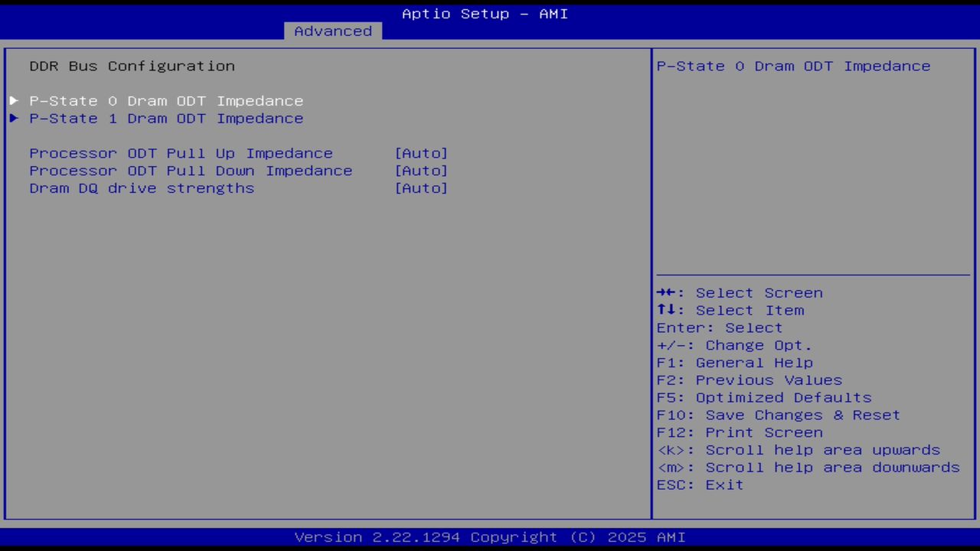980x551 pixels.
Task: Switch to the Advanced tab
Action: pos(332,31)
